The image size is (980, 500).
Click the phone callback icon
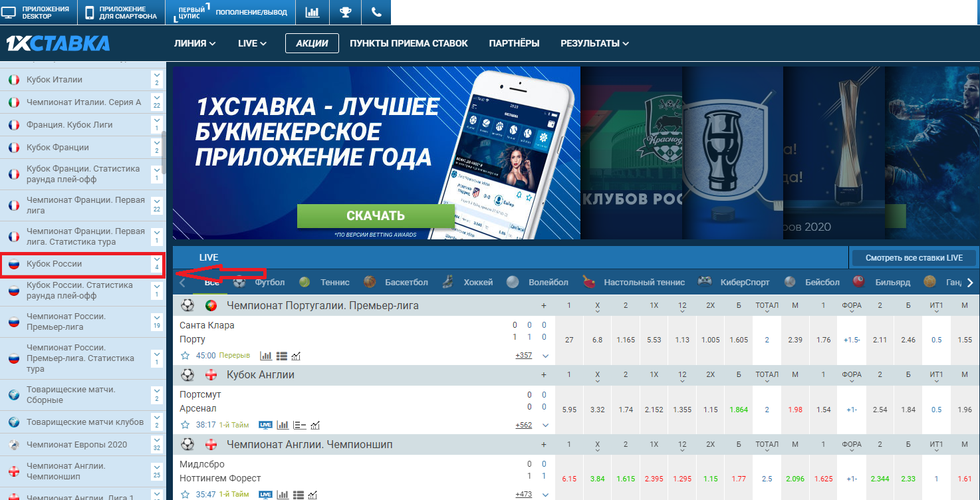click(x=377, y=12)
